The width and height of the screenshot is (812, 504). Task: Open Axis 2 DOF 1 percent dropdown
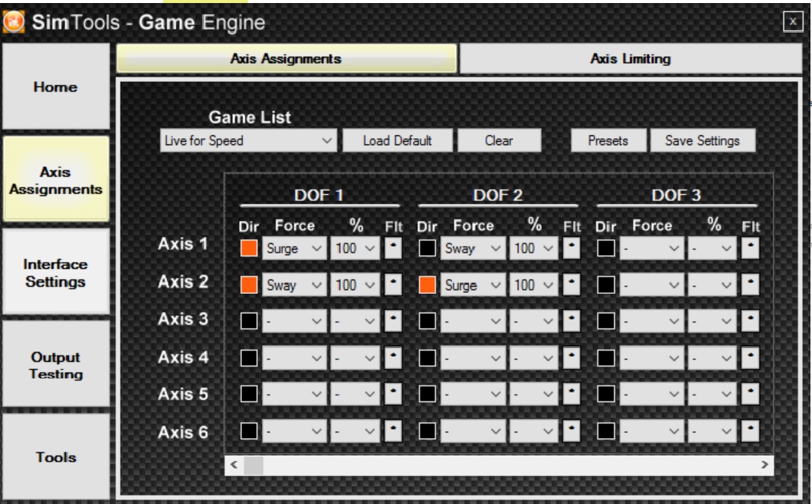(354, 285)
